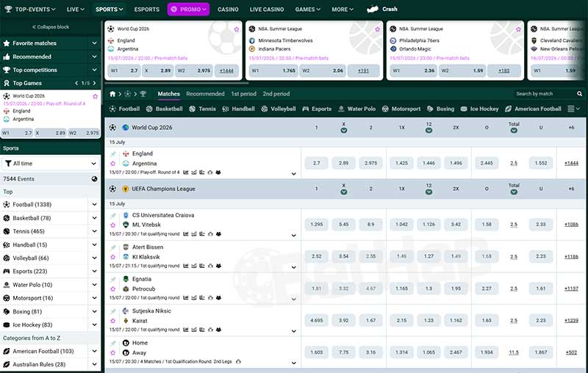588x373 pixels.
Task: Expand England Argentina match details chevron
Action: pyautogui.click(x=293, y=174)
